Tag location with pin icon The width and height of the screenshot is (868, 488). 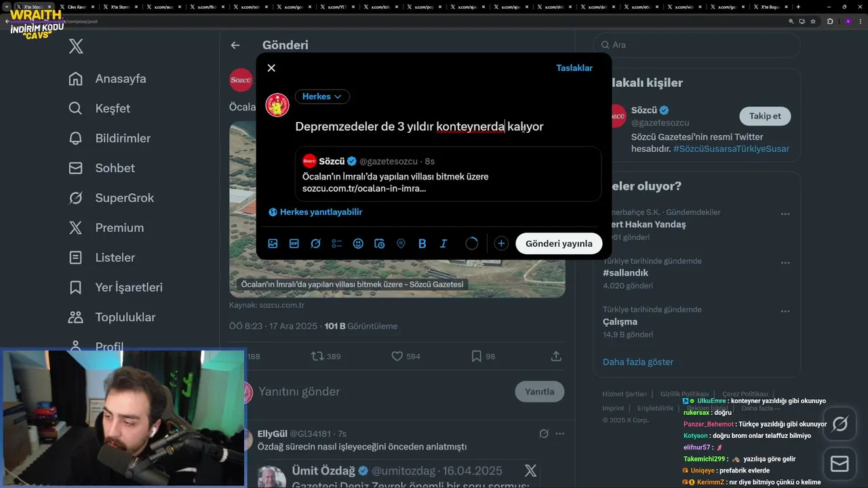[x=401, y=243]
